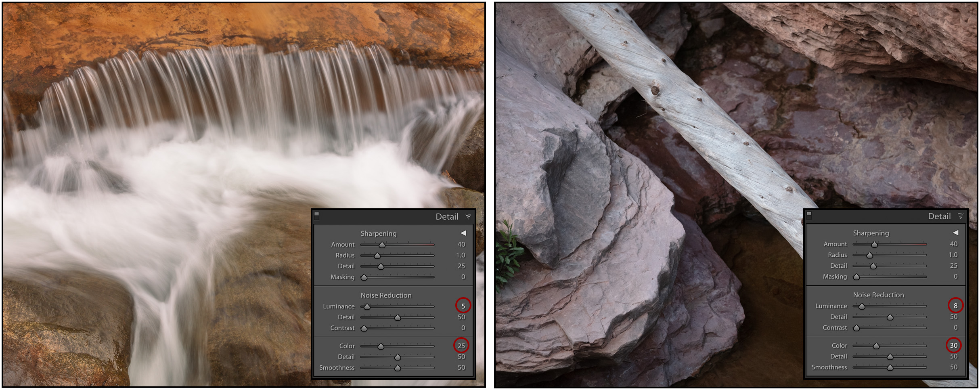Click the Smoothness label in the rock panel
The width and height of the screenshot is (980, 390).
829,367
